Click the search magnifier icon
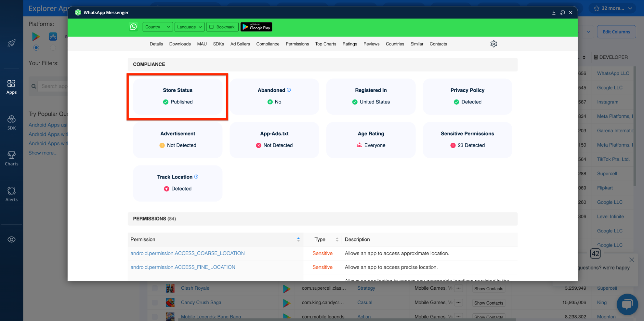This screenshot has height=321, width=644. [x=34, y=86]
